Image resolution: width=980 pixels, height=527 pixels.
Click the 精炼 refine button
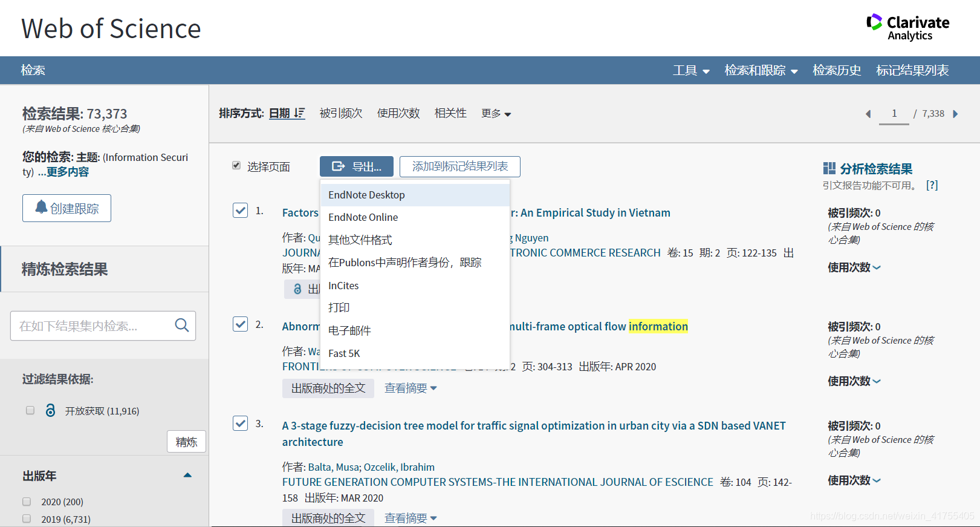click(186, 442)
